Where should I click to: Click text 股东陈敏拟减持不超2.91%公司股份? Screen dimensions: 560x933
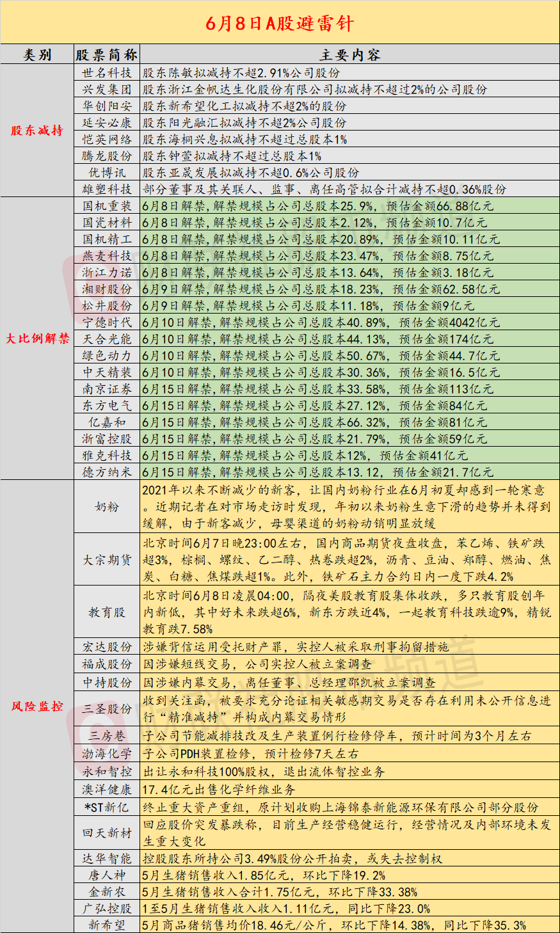coord(241,73)
